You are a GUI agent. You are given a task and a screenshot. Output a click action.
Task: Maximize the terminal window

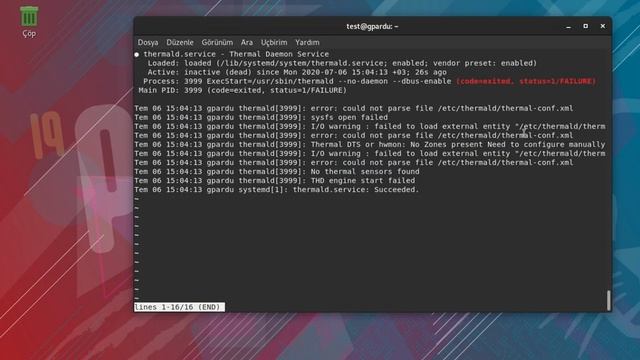point(586,26)
